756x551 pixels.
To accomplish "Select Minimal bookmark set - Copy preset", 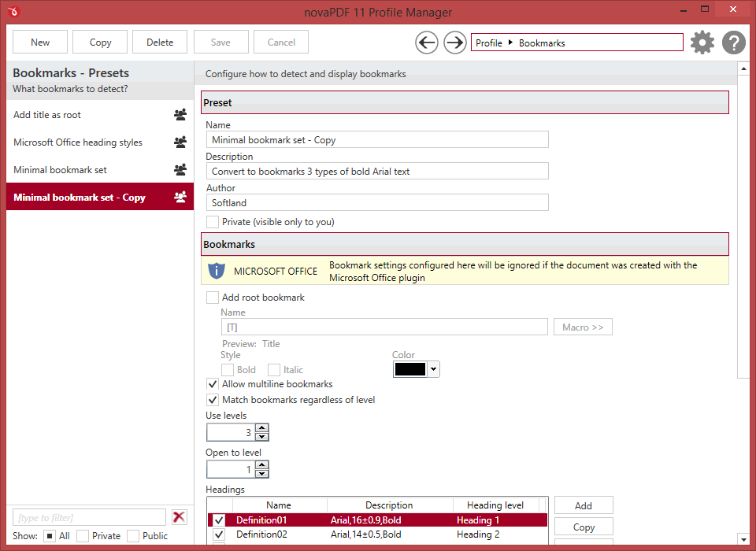I will point(100,197).
